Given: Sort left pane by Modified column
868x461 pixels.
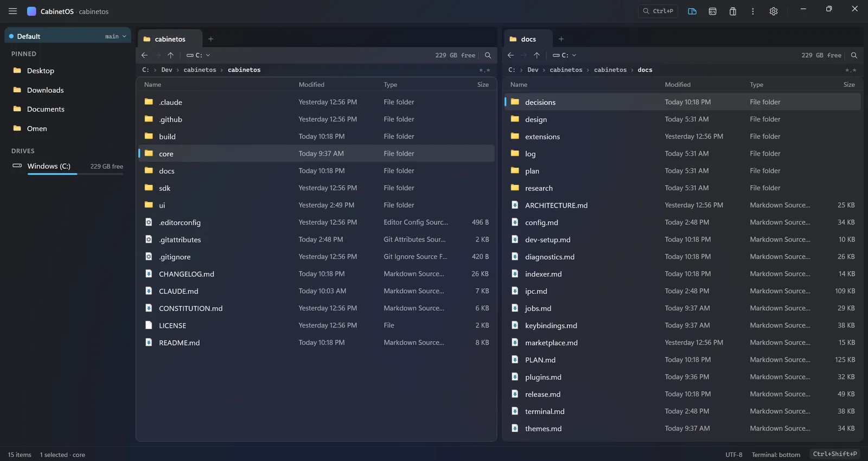Looking at the screenshot, I should coord(311,85).
